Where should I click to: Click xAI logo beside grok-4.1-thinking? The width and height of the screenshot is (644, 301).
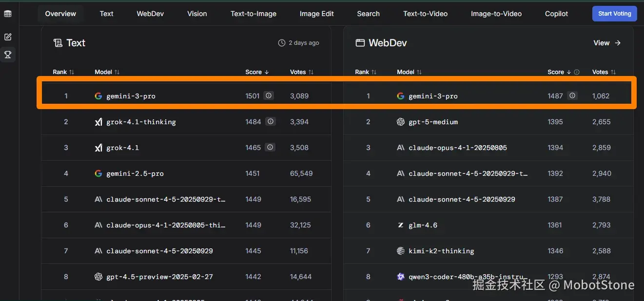pos(98,122)
